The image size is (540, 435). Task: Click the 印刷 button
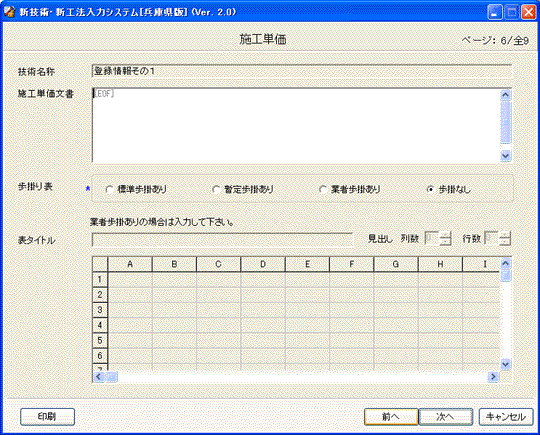point(48,417)
